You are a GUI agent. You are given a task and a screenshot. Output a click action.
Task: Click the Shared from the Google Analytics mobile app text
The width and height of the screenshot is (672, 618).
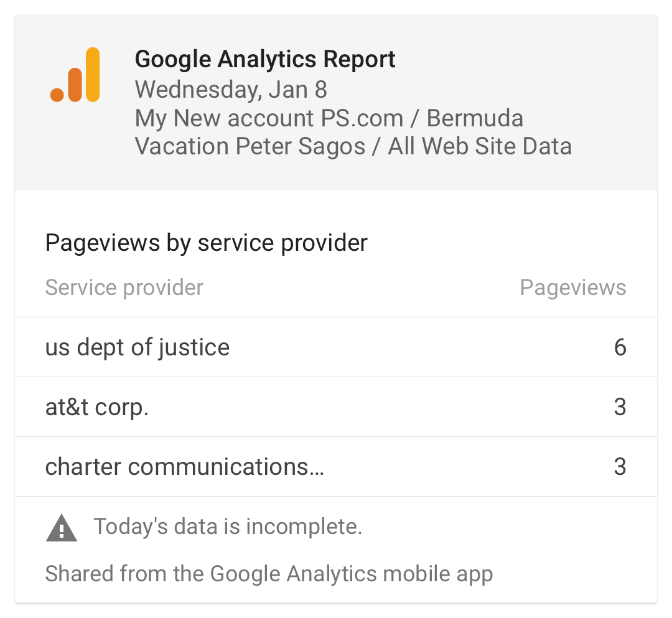pyautogui.click(x=269, y=574)
